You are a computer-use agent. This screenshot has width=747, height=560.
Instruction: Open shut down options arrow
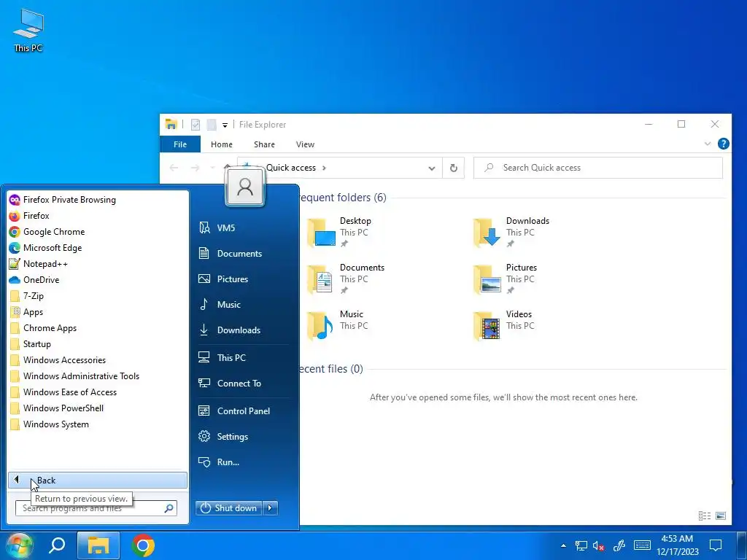click(x=270, y=508)
